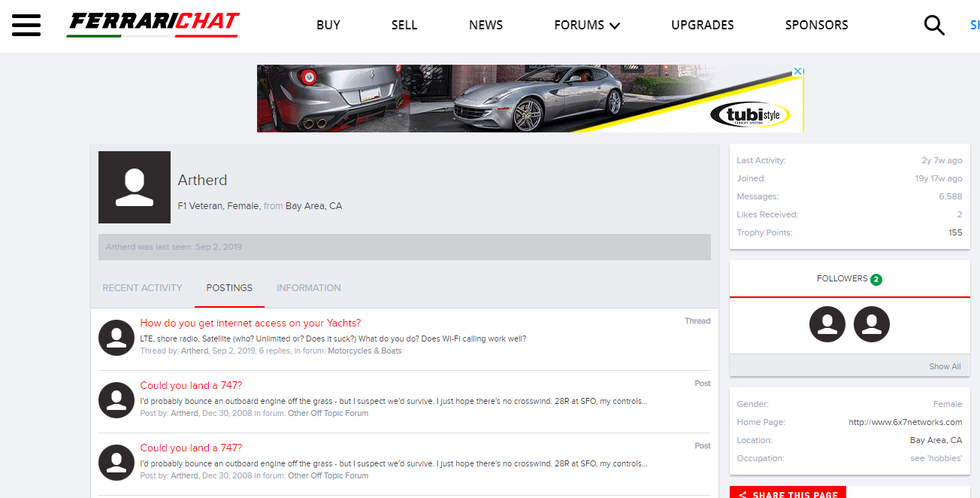Click the Bay Area, CA location link in header

(x=313, y=206)
